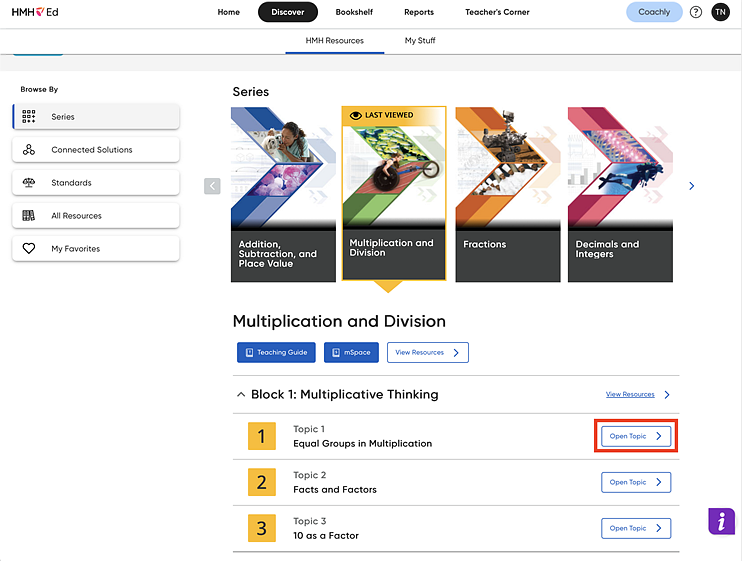
Task: Open the Reports menu
Action: [419, 12]
